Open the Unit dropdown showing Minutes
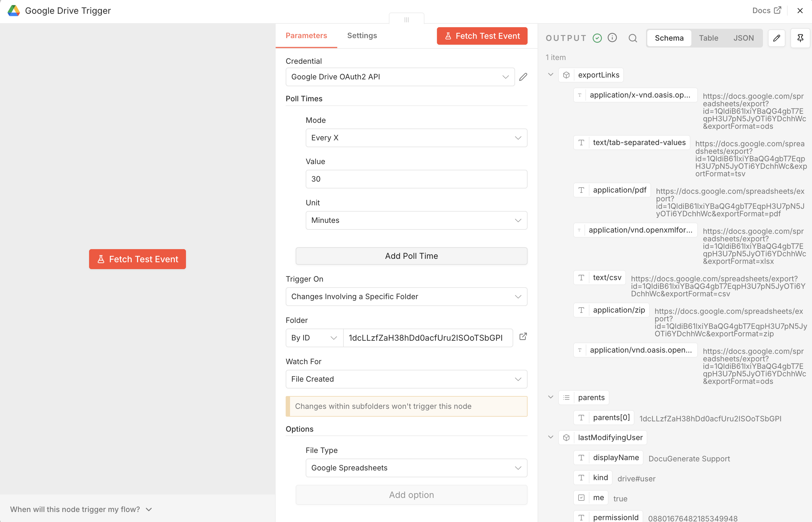Image resolution: width=812 pixels, height=522 pixels. point(416,220)
